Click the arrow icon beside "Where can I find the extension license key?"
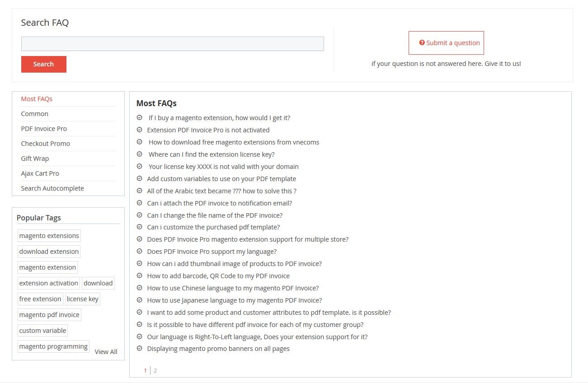 point(139,154)
